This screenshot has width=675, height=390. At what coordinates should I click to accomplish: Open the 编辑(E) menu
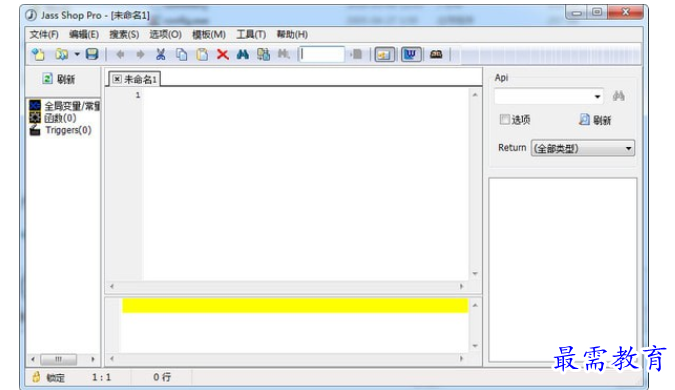click(84, 34)
